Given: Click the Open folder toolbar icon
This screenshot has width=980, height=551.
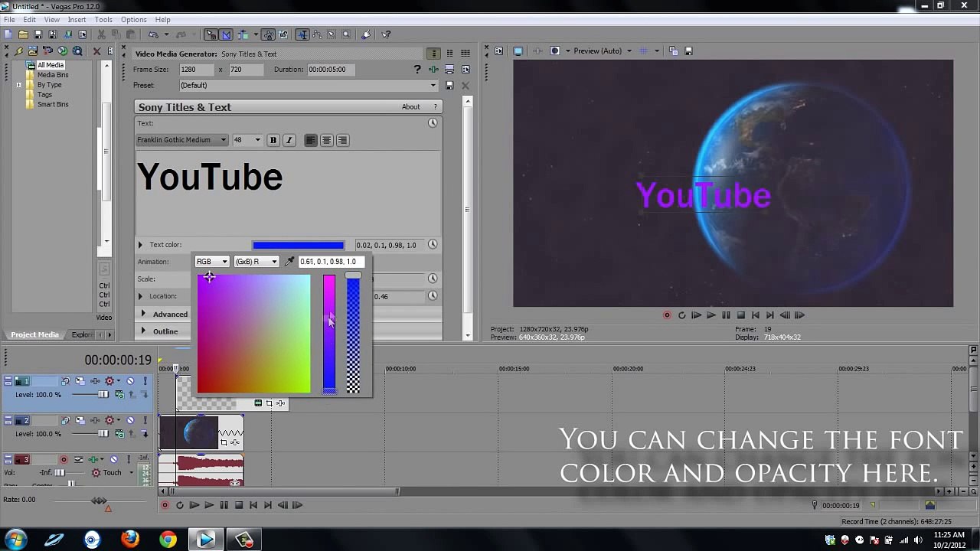Looking at the screenshot, I should (x=23, y=34).
